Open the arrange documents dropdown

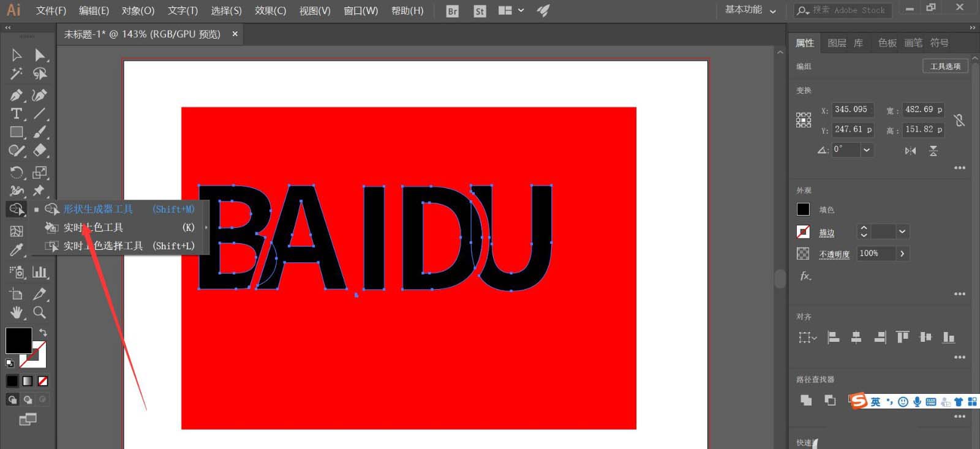click(511, 10)
